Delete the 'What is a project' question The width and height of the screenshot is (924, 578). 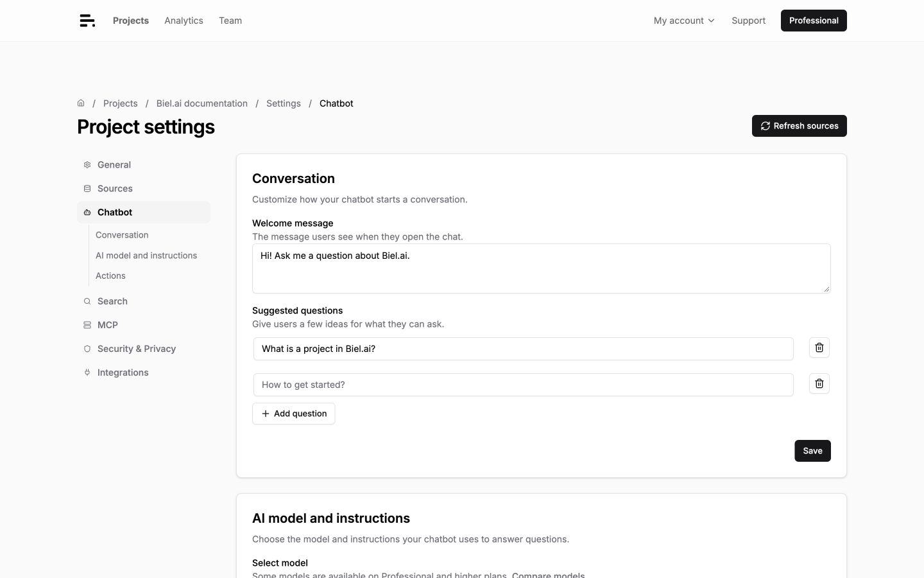[819, 347]
